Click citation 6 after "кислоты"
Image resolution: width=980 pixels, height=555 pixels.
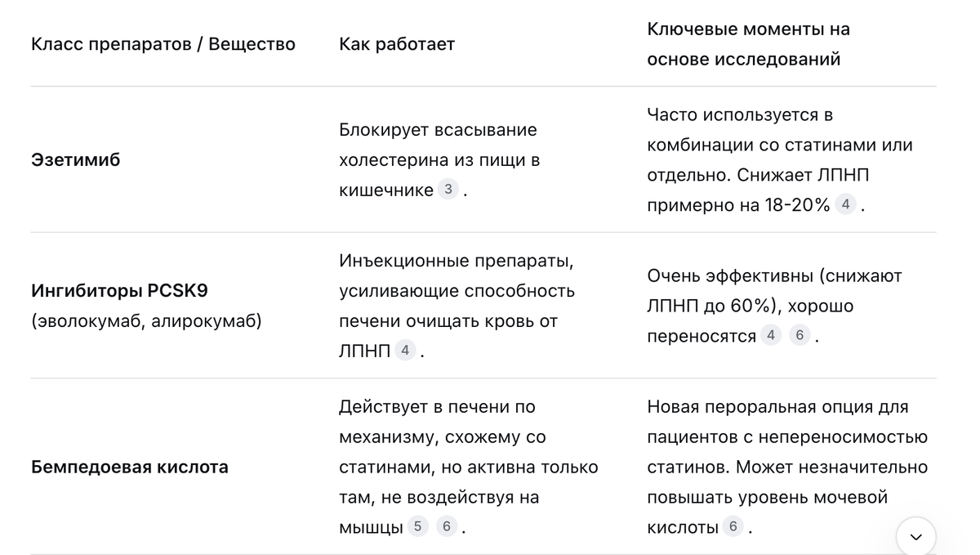tap(733, 526)
